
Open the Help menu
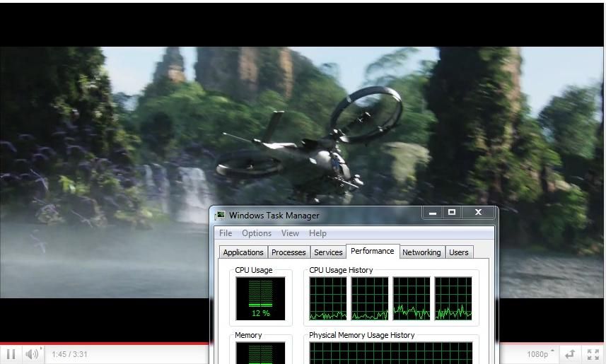[317, 233]
